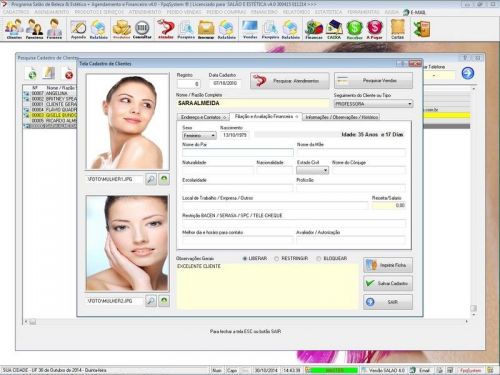Click the Produtos boxes icon
The height and width of the screenshot is (375, 500).
point(121,29)
